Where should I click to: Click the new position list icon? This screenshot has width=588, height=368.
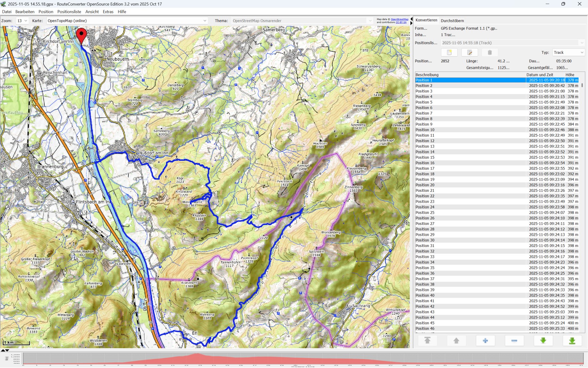pyautogui.click(x=449, y=52)
